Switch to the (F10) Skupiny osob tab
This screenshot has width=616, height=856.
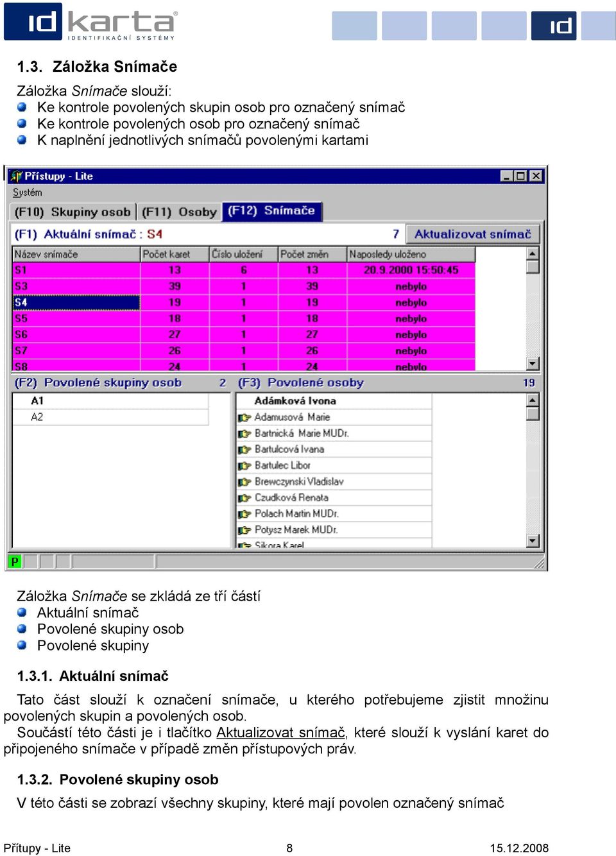coord(73,212)
